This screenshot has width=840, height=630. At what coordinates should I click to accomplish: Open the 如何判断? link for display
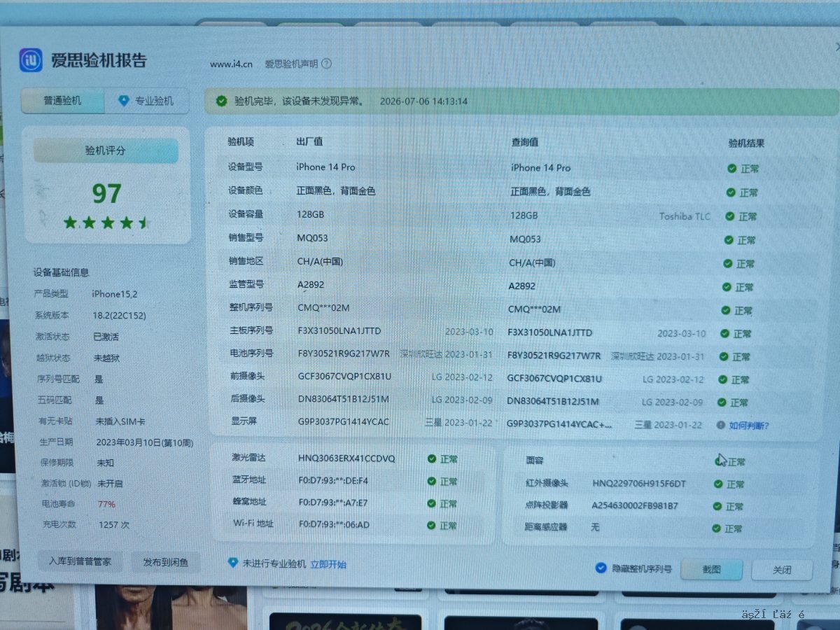749,425
